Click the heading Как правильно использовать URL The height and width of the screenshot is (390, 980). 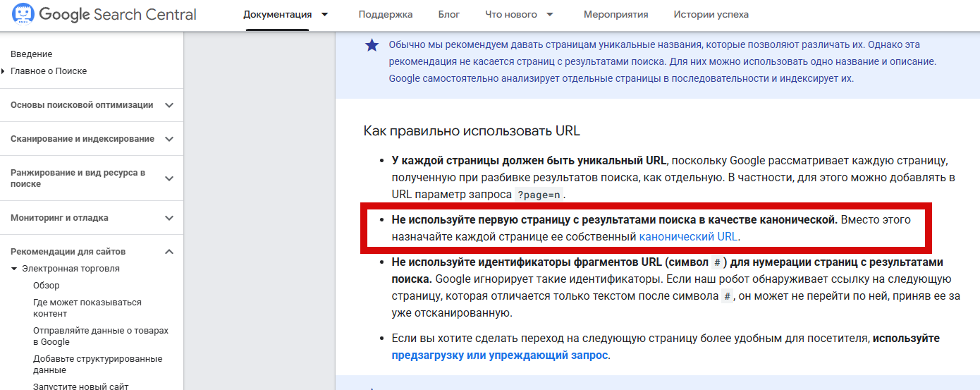(x=472, y=131)
